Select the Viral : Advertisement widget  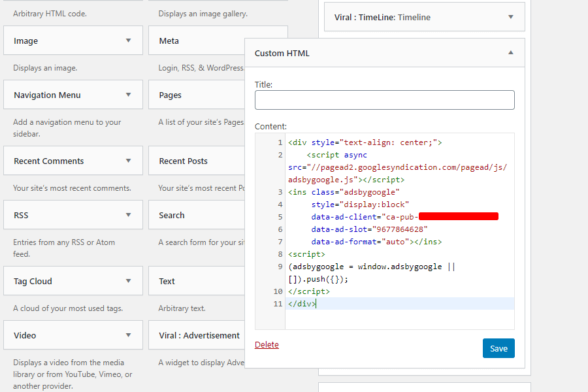(197, 335)
